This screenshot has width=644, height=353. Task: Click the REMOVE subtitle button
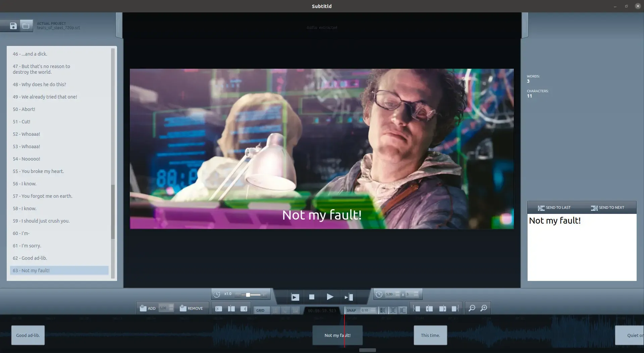pyautogui.click(x=191, y=308)
